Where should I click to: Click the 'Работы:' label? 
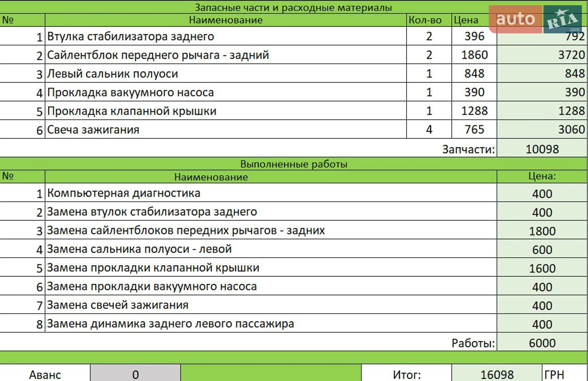473,343
